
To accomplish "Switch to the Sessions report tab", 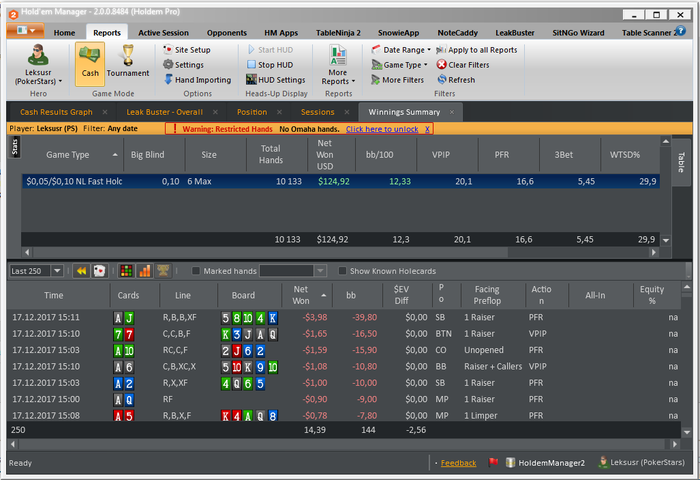I will (x=317, y=112).
